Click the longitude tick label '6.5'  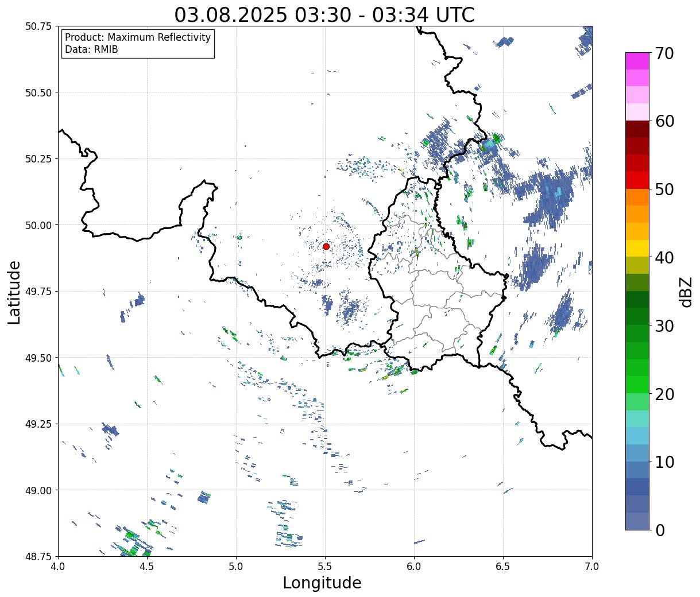click(503, 567)
